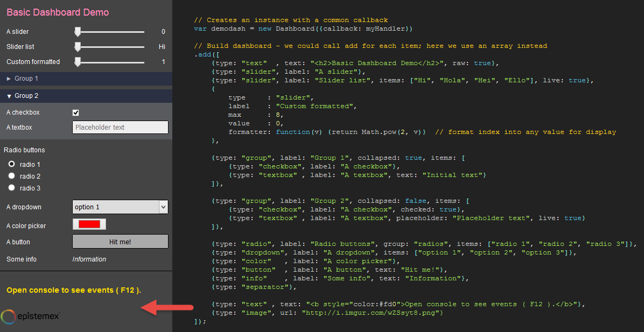Click the 'Custom formatted' slider handle
Image resolution: width=644 pixels, height=332 pixels.
click(x=77, y=62)
